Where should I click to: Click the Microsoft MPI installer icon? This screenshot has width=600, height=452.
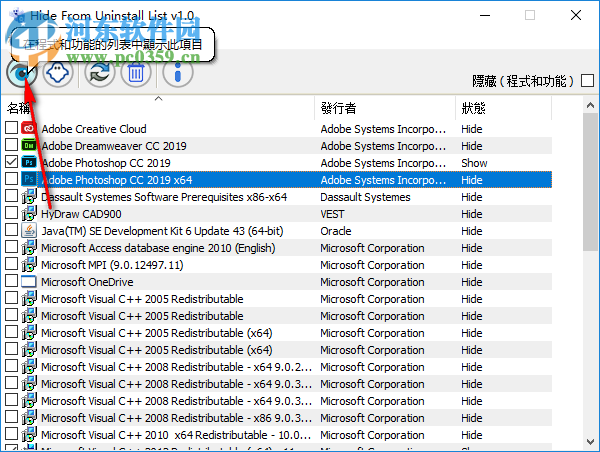click(x=29, y=264)
